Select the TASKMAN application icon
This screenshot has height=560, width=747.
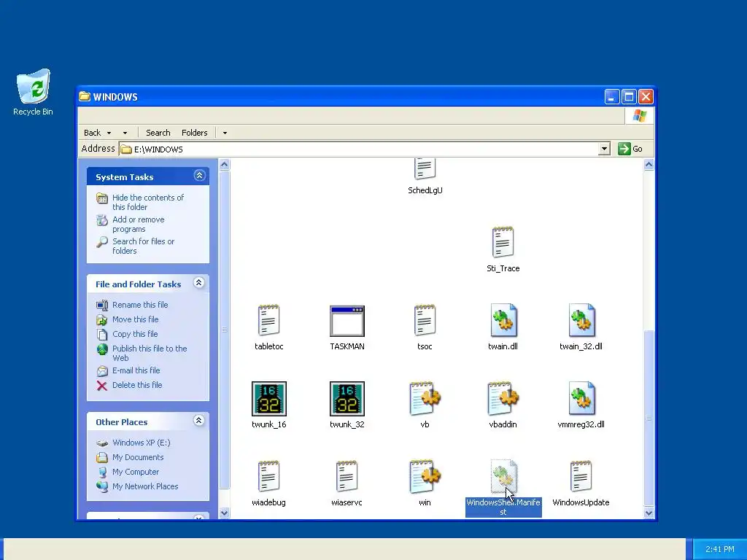(x=347, y=321)
